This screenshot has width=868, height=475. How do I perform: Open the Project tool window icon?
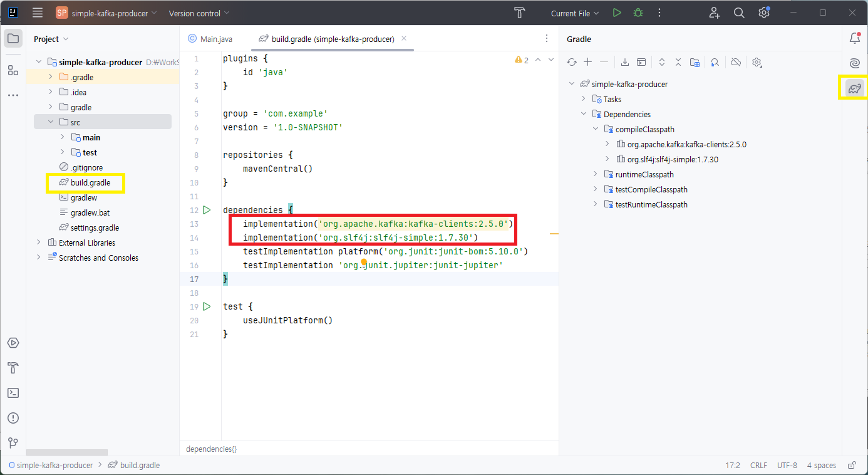[13, 38]
